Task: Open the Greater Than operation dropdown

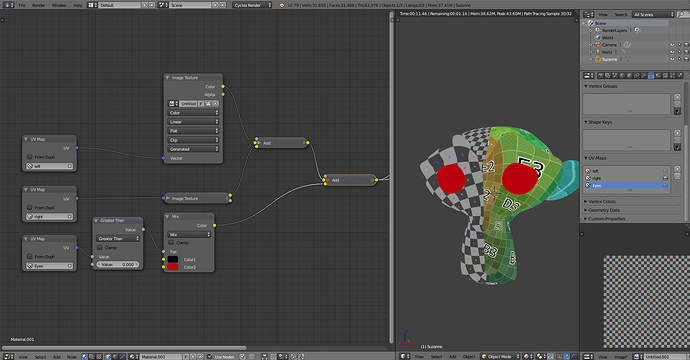Action: coord(118,239)
